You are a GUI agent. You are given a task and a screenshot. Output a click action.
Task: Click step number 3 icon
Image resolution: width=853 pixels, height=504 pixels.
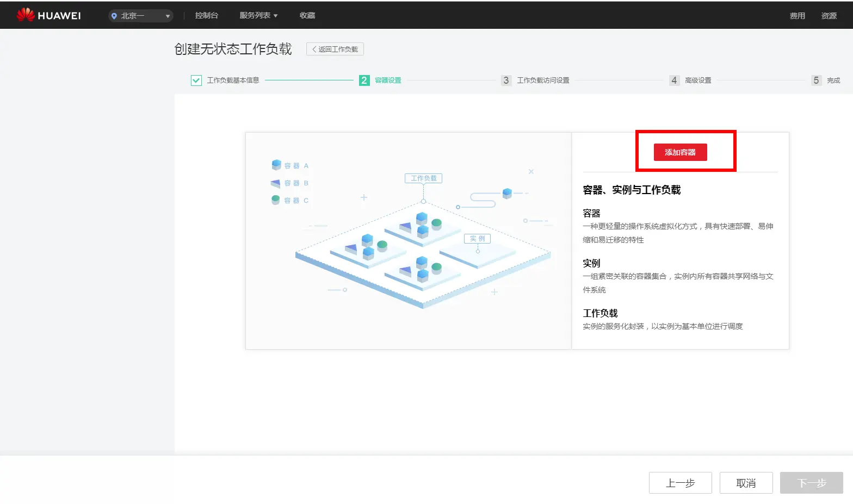[x=506, y=80]
